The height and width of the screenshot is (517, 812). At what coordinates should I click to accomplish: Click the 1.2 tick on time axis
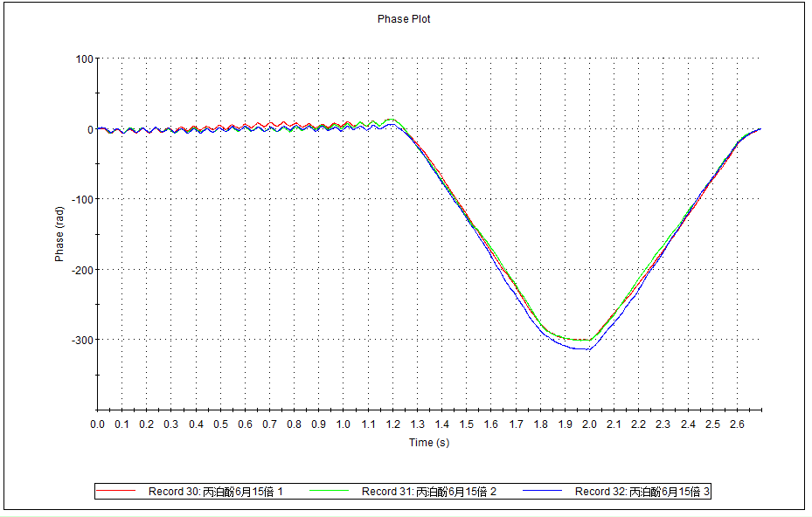[x=393, y=424]
